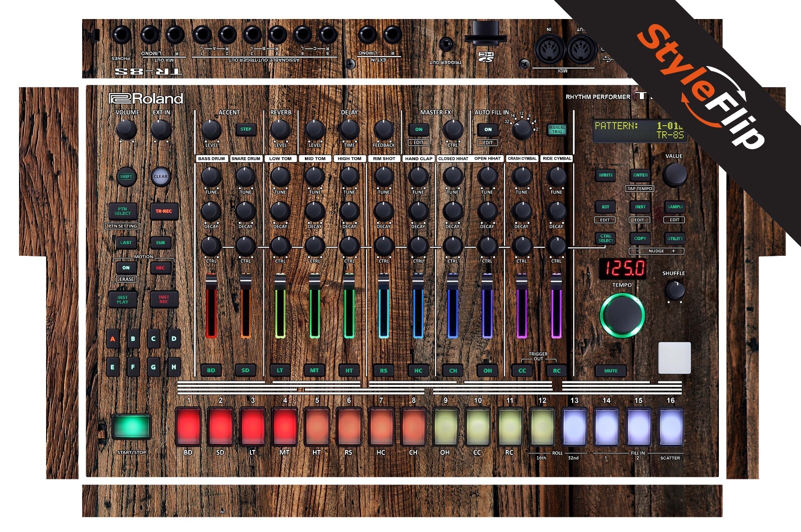The image size is (801, 532).
Task: Select variation D button
Action: tap(174, 339)
